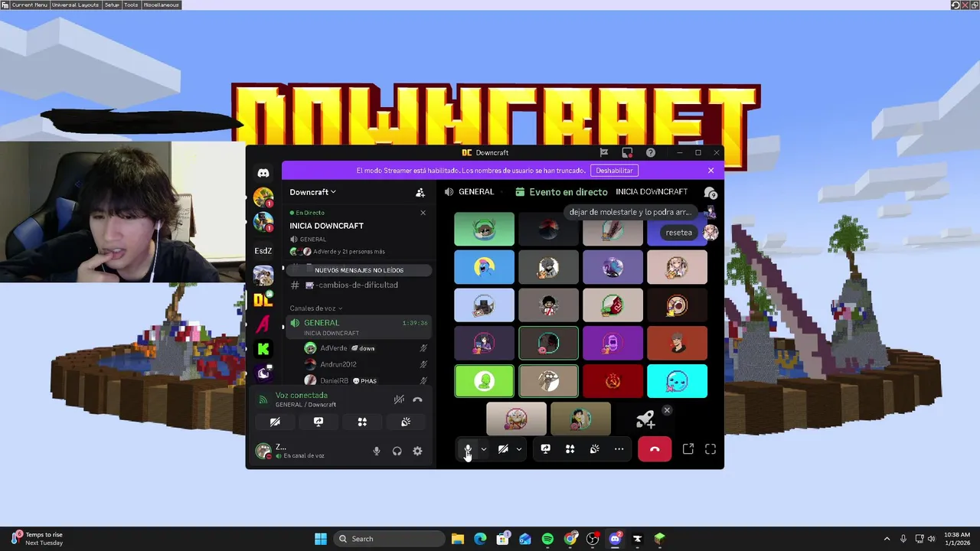Click the invite people icon beside Downcraft
This screenshot has width=980, height=551.
[x=420, y=193]
